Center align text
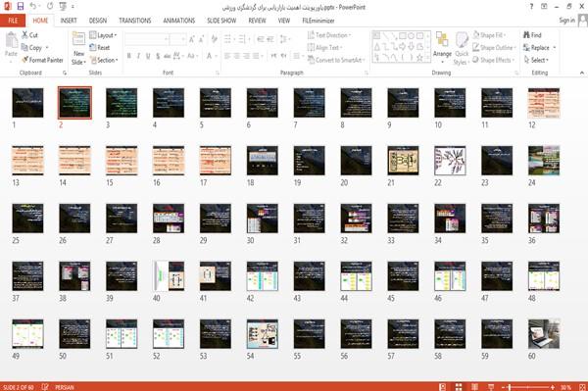Screen dimensions: 588x391 point(236,56)
